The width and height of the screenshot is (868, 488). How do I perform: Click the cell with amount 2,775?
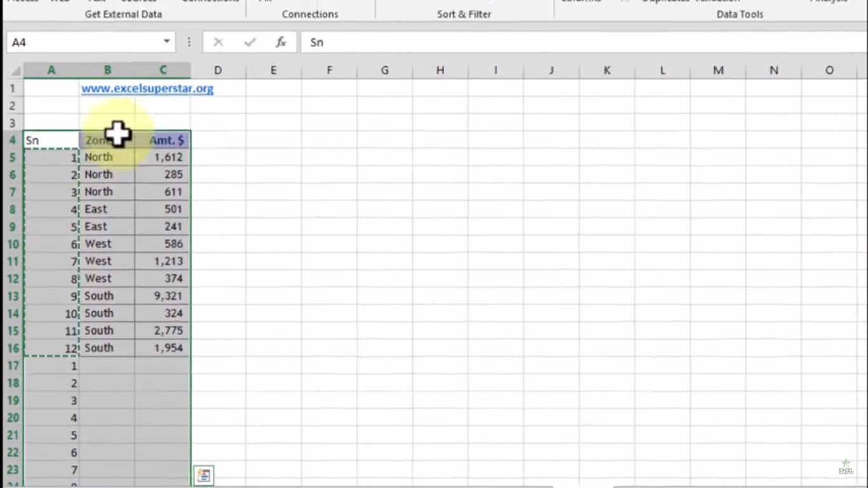[163, 330]
